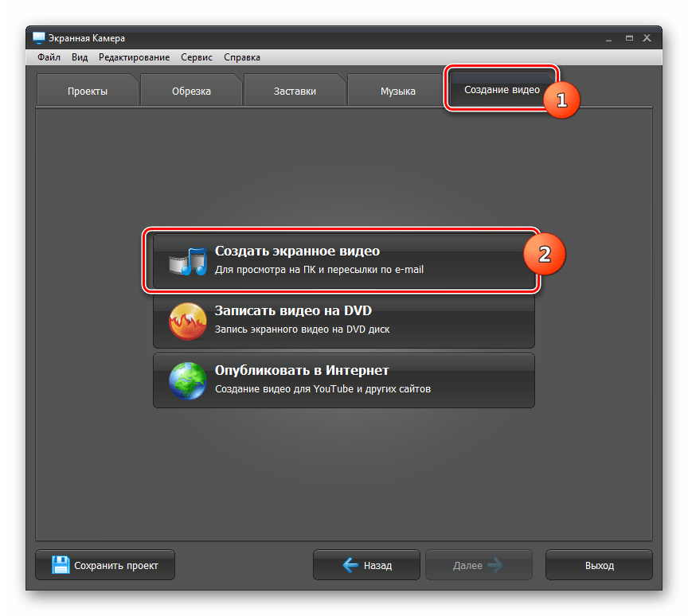Open the Сервис menu

197,57
